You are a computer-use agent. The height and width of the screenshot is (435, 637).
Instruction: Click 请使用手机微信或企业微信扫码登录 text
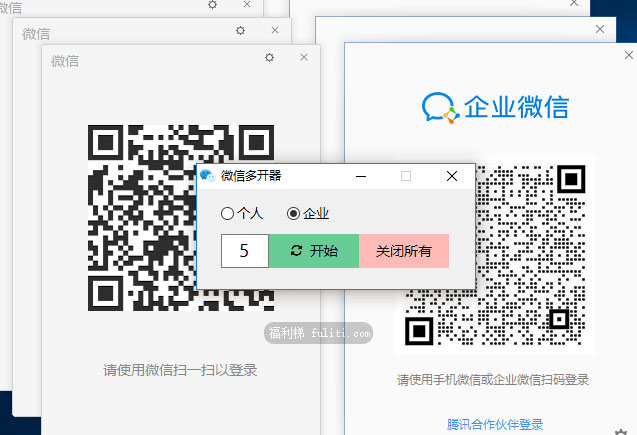pyautogui.click(x=493, y=380)
